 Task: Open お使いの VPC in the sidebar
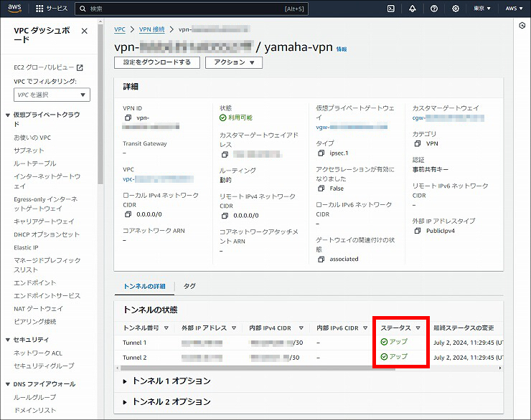32,138
